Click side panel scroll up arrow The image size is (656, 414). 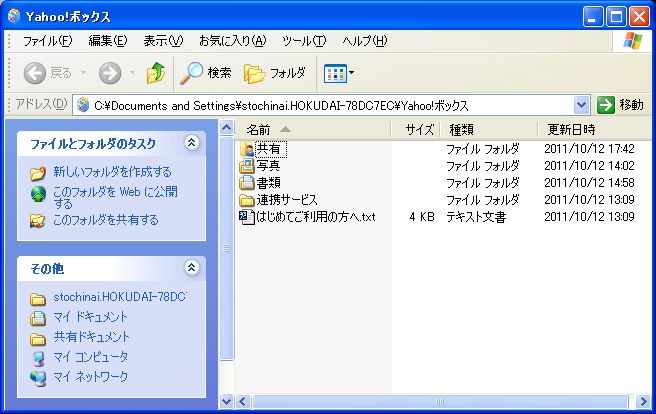[x=226, y=128]
